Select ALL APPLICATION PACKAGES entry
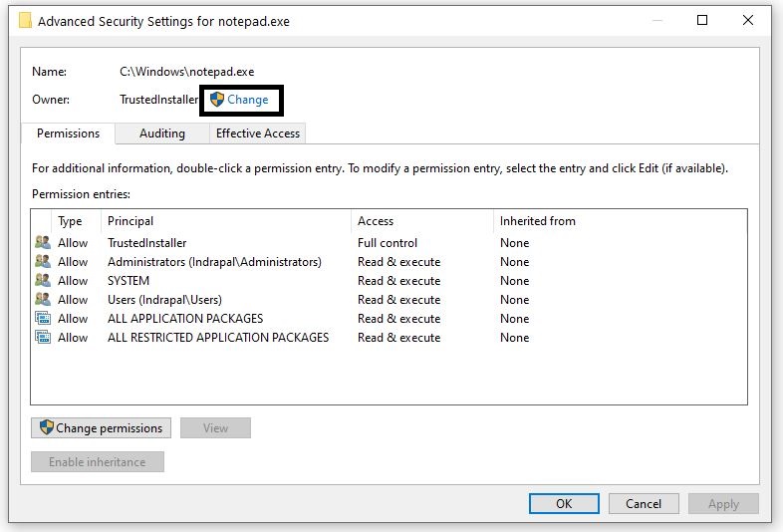 coord(185,319)
